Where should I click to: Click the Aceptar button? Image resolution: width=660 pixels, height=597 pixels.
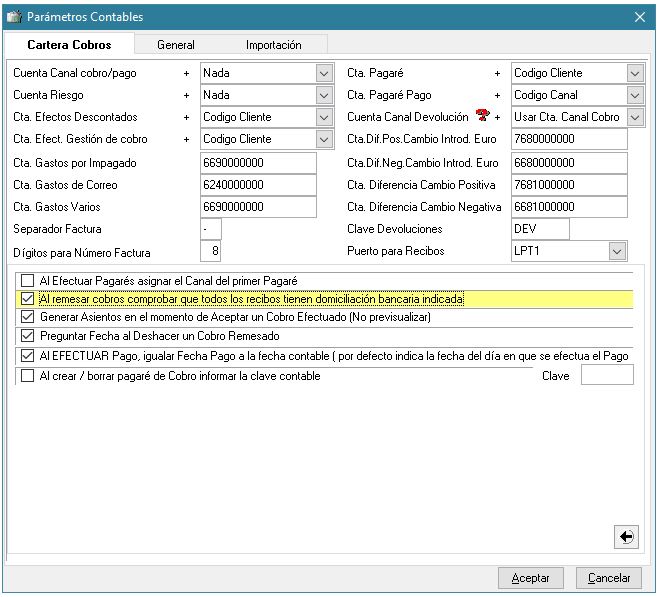pyautogui.click(x=530, y=578)
